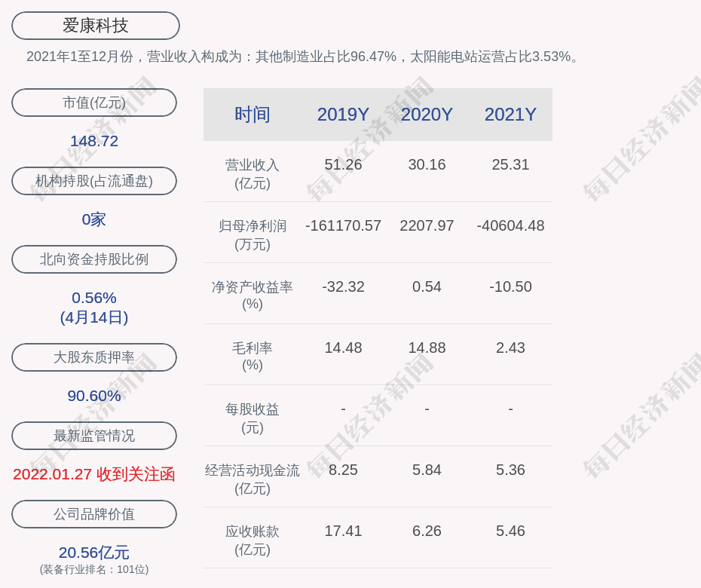The image size is (701, 588).
Task: Click the 毛利率(%) row label
Action: pyautogui.click(x=253, y=357)
